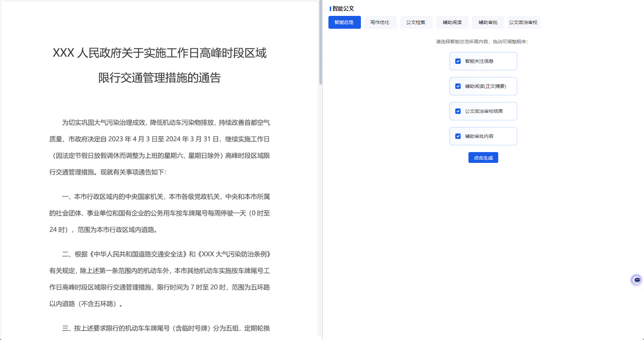644x340 pixels.
Task: Click the 公文政治审校结果 option label
Action: 484,111
